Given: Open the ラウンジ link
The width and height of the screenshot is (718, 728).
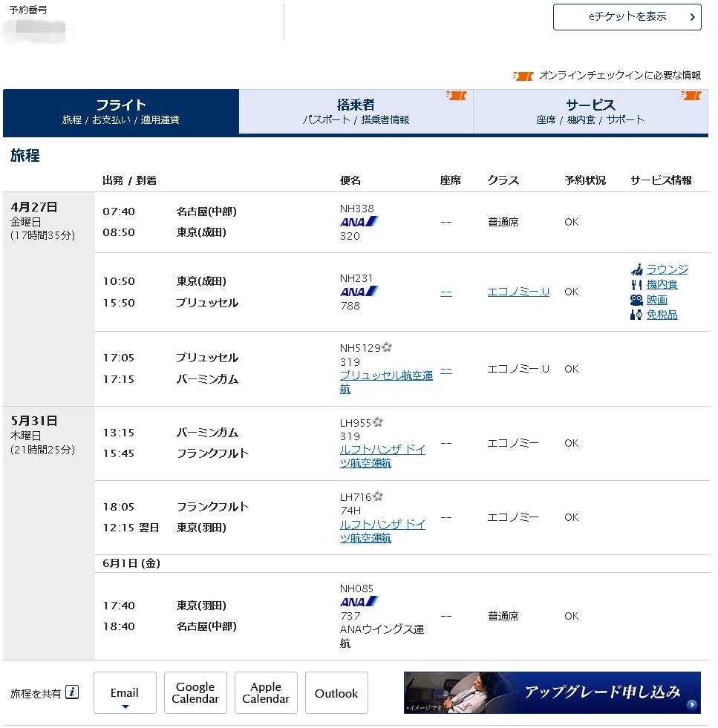Looking at the screenshot, I should point(667,269).
